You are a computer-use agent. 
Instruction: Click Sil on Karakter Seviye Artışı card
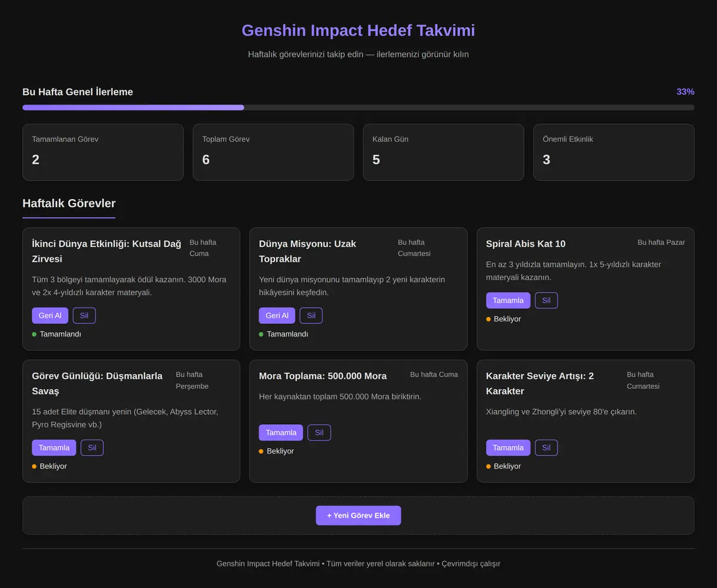point(547,448)
